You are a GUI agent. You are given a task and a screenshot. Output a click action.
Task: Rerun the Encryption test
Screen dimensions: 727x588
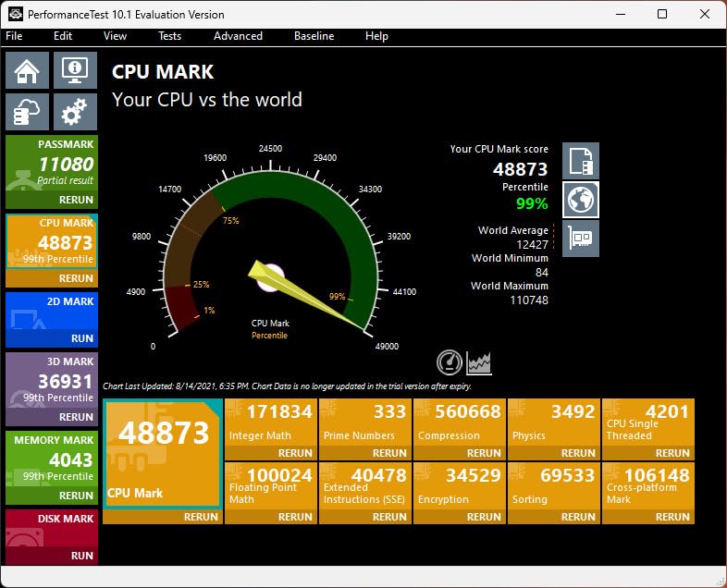click(484, 517)
